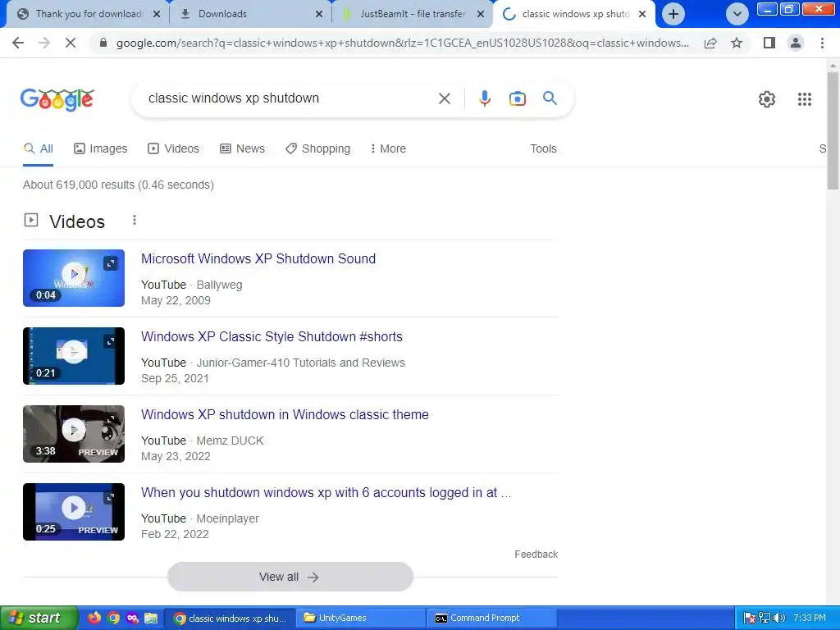Image resolution: width=840 pixels, height=630 pixels.
Task: Search by image with camera icon
Action: tap(517, 98)
